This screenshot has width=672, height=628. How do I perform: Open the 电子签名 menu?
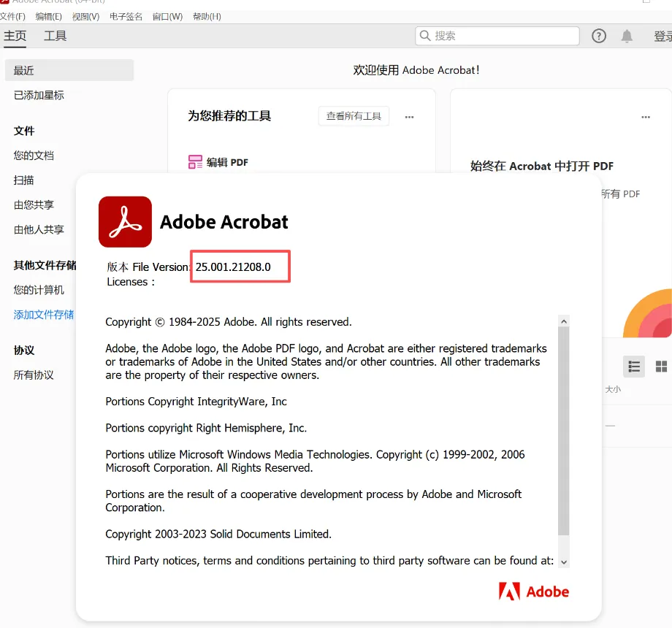(126, 17)
